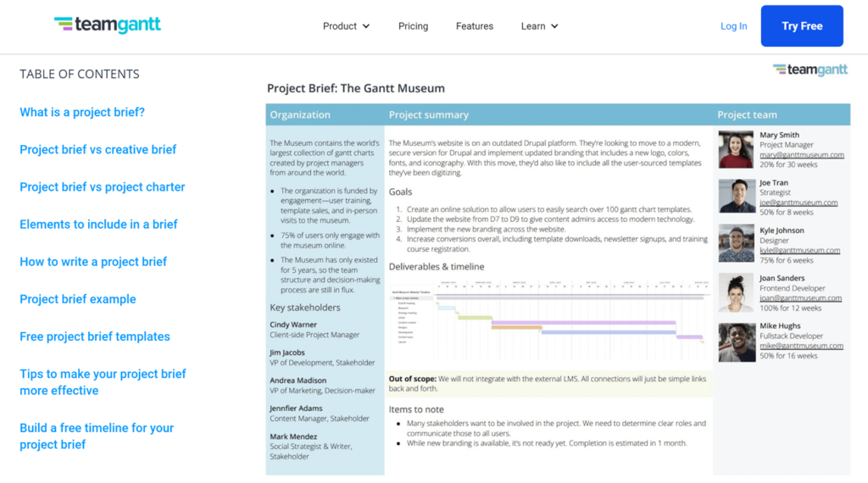Go to 'Project brief vs creative brief'

(x=97, y=149)
